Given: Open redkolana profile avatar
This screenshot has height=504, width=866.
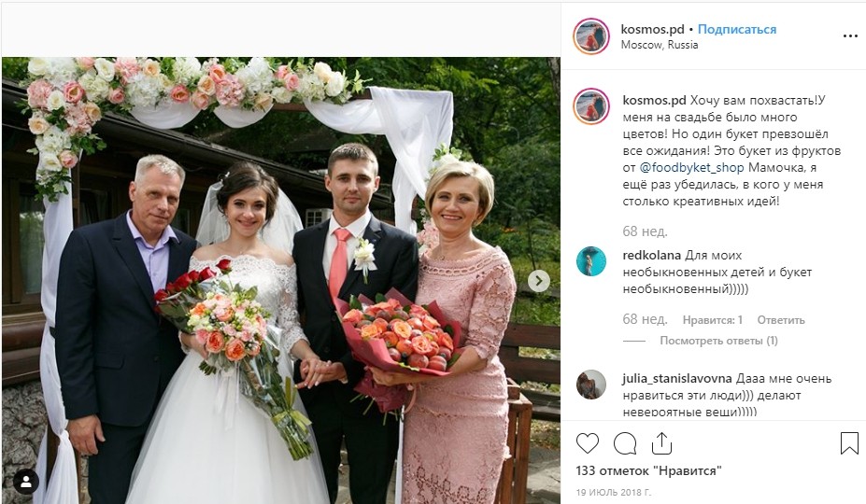Looking at the screenshot, I should click(591, 261).
